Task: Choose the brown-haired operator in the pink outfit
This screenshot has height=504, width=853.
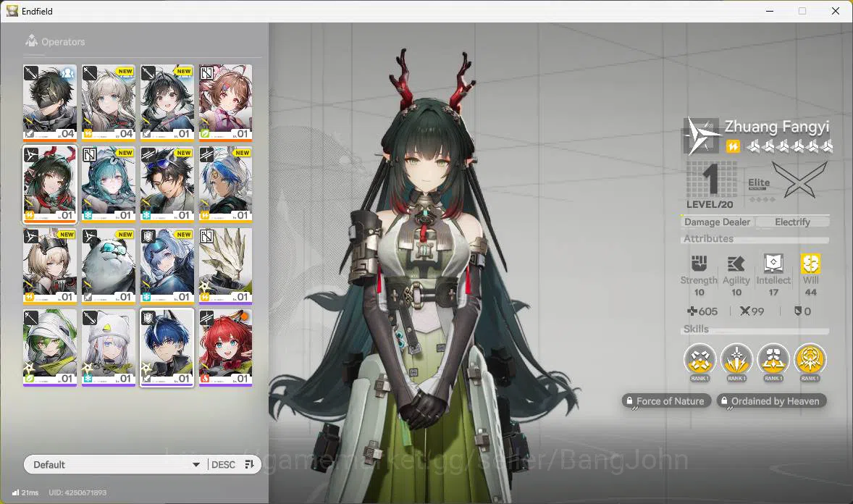Action: (225, 102)
